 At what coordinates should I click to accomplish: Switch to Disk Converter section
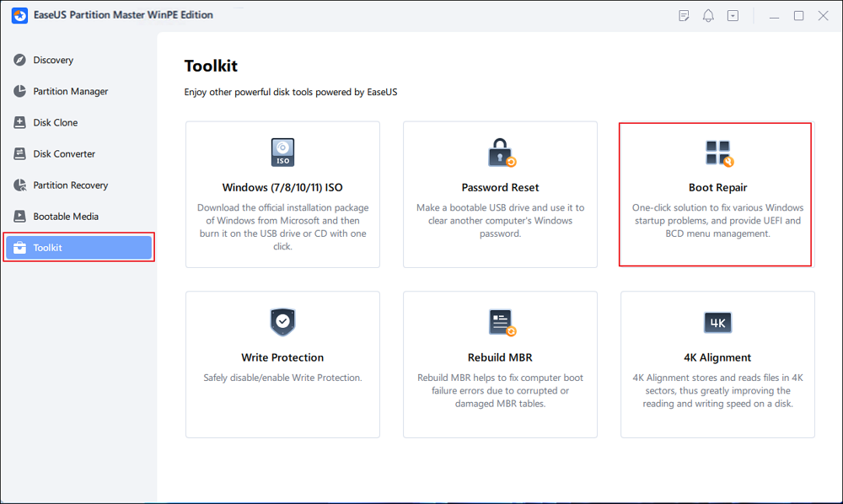(x=64, y=153)
